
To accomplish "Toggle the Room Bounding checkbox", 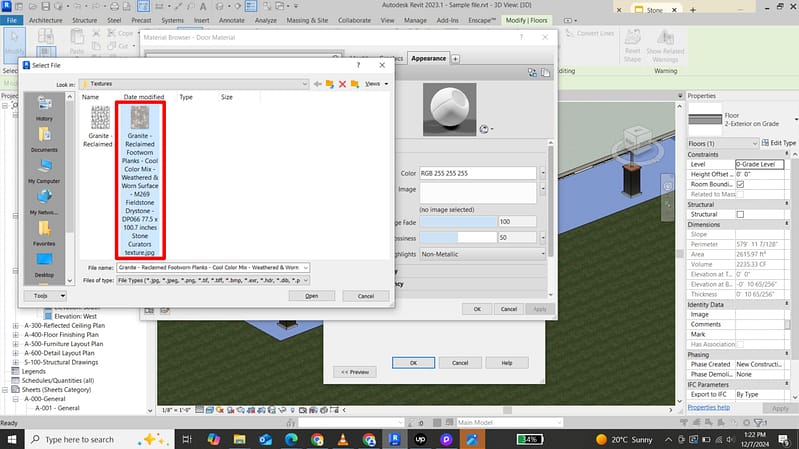I will click(740, 184).
